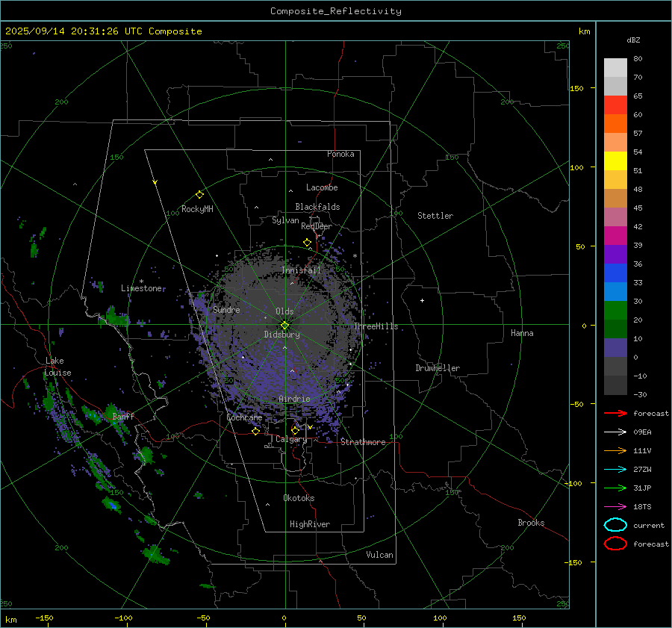Click the Sundre town label
The image size is (672, 628).
[x=226, y=309]
